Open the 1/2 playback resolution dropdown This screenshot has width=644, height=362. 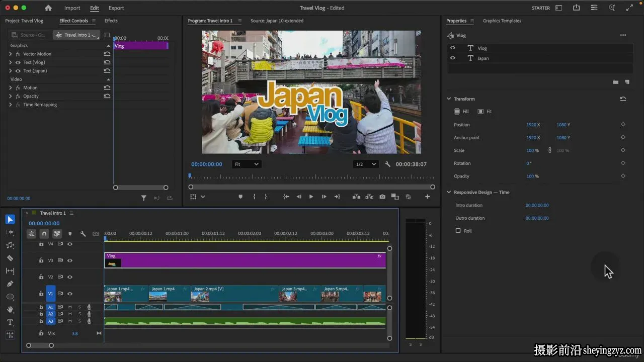(366, 164)
